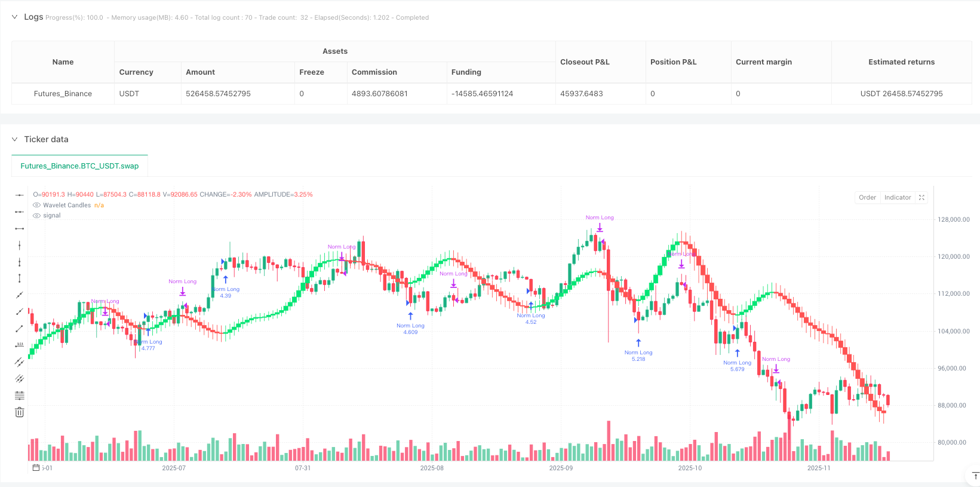Open the Indicator options button
Screen dimensions: 980x487
pos(897,197)
